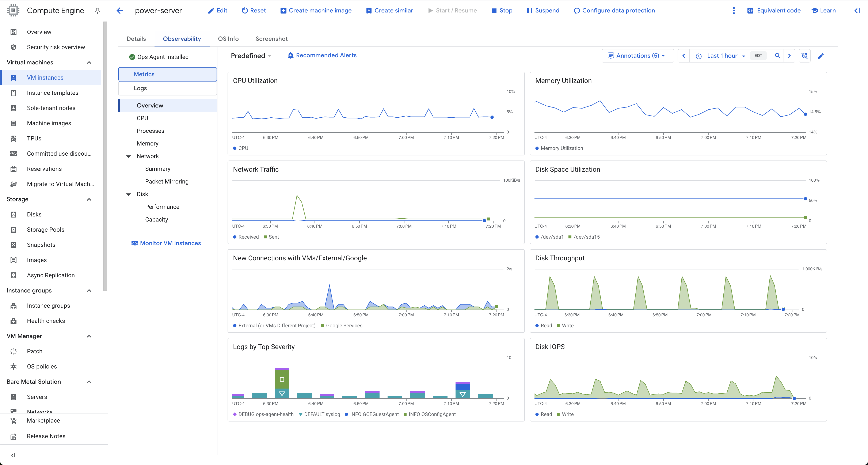Toggle the Sent legend in Network Traffic
Image resolution: width=868 pixels, height=465 pixels.
pos(271,237)
